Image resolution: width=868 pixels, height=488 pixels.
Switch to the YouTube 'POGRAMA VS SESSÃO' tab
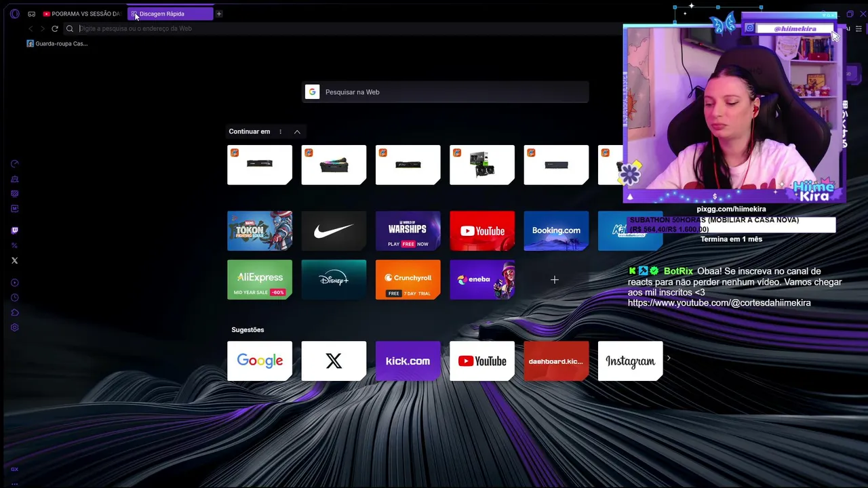point(81,14)
